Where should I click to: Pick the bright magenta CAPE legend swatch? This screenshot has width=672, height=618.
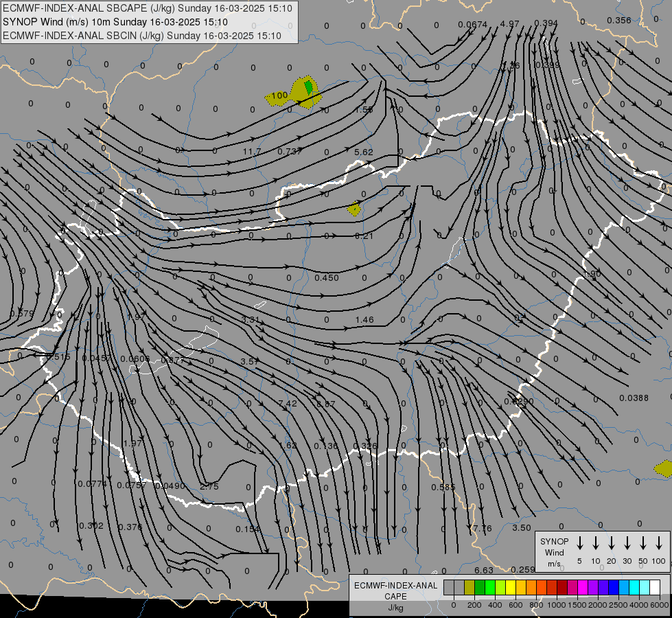[x=583, y=587]
